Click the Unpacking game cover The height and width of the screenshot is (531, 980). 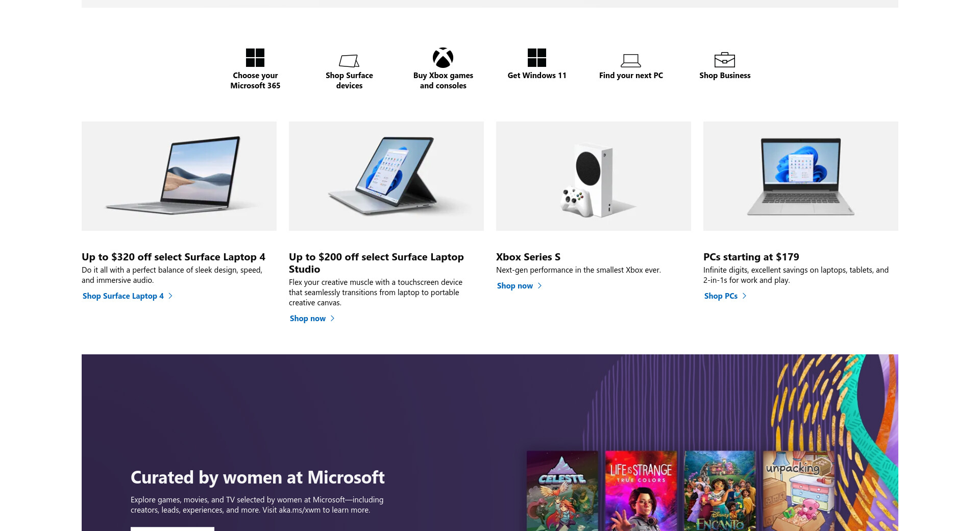[798, 491]
